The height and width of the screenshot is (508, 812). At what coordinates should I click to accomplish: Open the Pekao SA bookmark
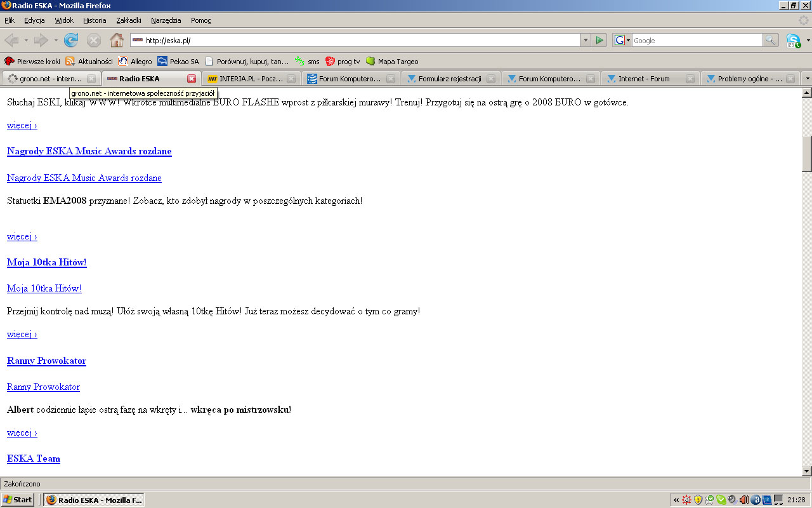(x=178, y=62)
